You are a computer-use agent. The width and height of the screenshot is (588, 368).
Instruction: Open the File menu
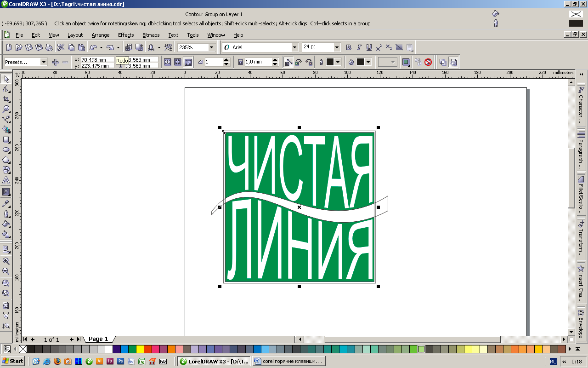(19, 35)
